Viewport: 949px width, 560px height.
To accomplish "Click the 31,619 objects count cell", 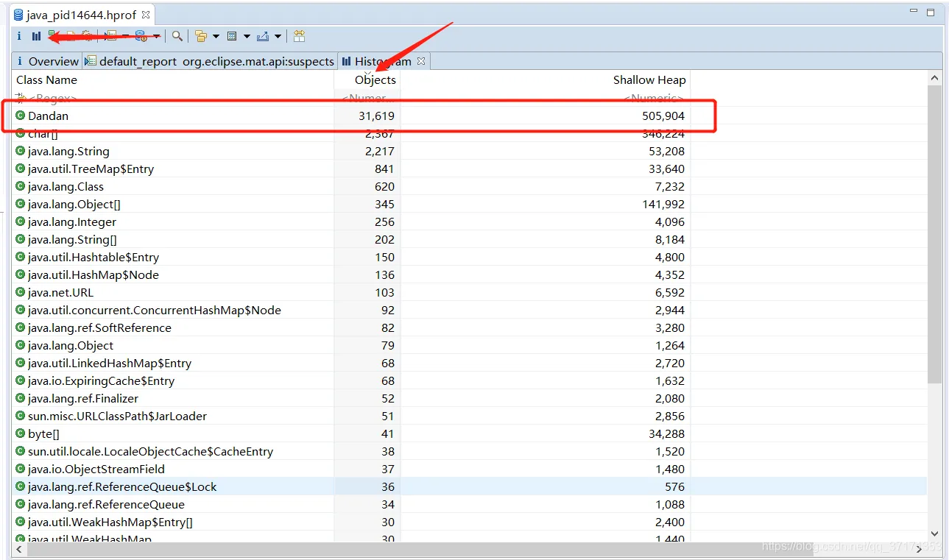I will [x=376, y=116].
